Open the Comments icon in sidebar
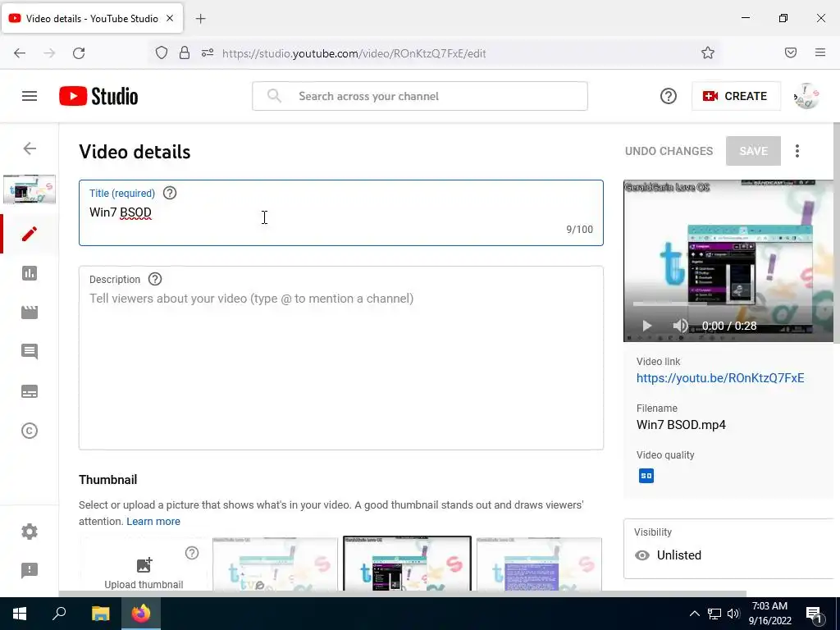Image resolution: width=840 pixels, height=630 pixels. pyautogui.click(x=30, y=351)
